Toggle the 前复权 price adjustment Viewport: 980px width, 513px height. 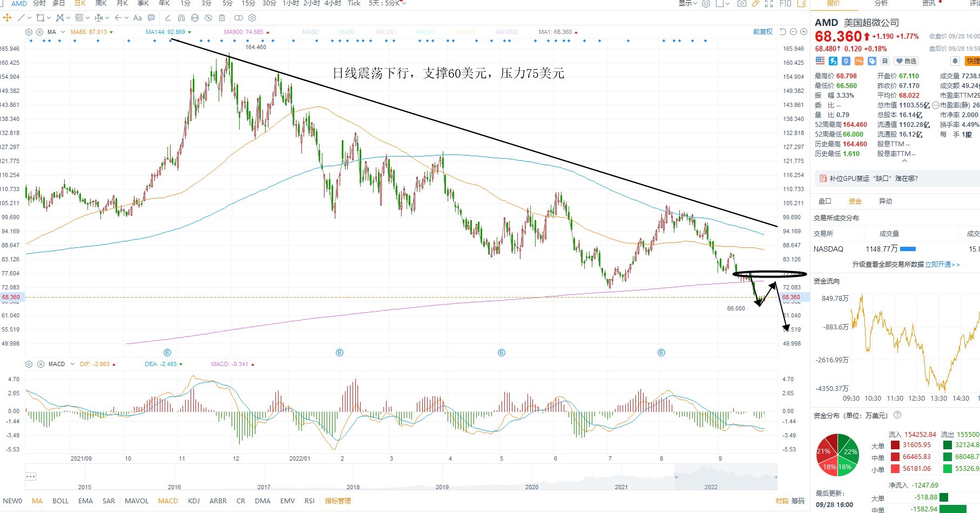point(763,32)
